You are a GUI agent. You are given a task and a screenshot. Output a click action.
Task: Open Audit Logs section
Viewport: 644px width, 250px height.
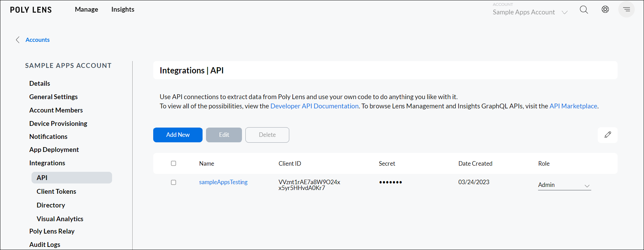tap(45, 245)
